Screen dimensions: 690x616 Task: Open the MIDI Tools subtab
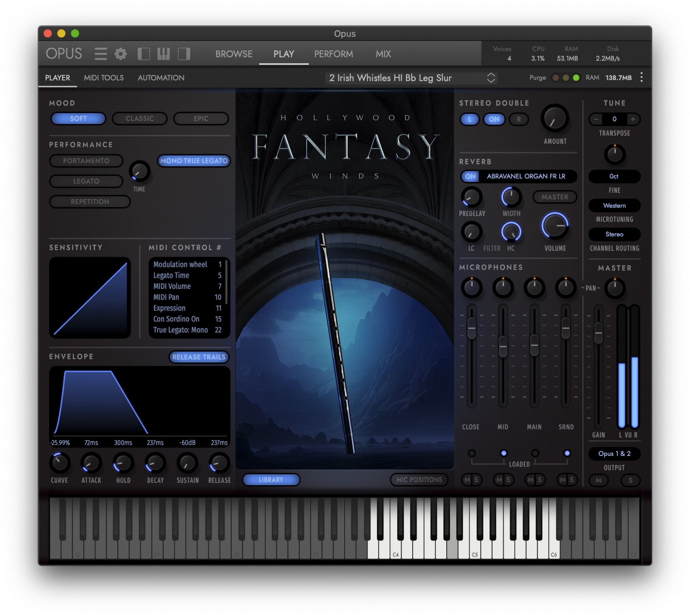(104, 78)
